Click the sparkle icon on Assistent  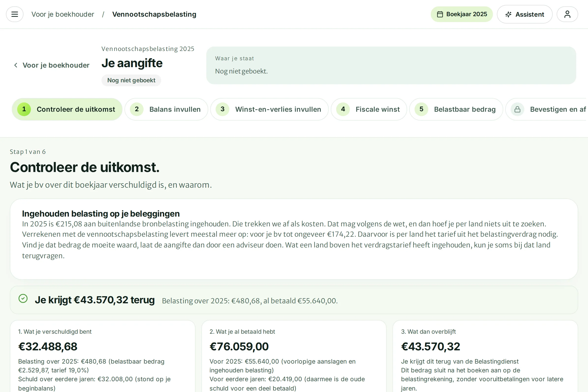click(x=508, y=14)
